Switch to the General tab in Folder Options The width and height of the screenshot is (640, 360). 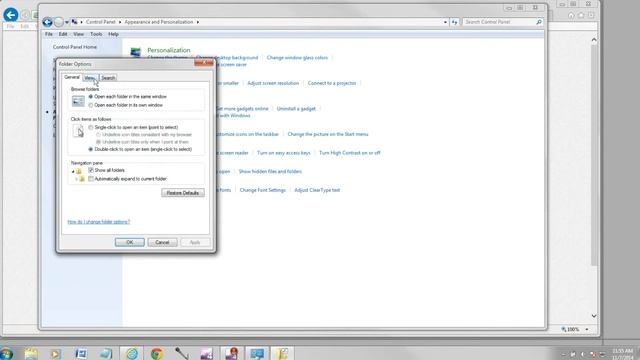click(x=72, y=77)
